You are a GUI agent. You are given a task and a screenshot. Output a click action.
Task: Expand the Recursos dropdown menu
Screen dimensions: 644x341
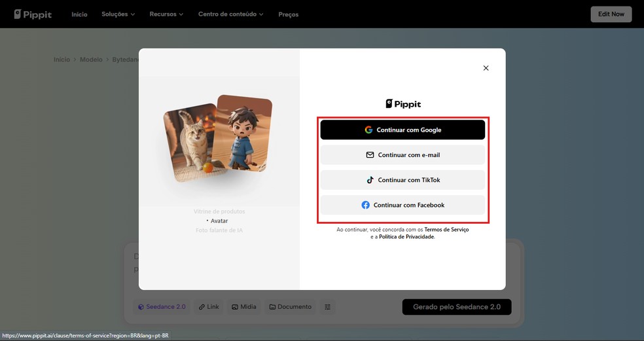(166, 14)
